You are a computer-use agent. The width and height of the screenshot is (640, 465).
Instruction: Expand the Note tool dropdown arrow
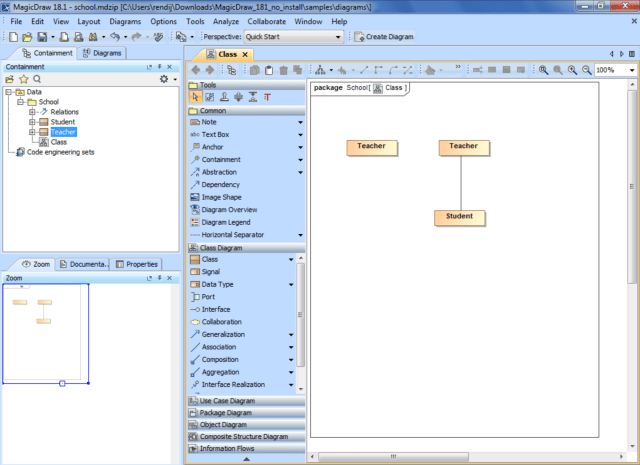pos(300,122)
